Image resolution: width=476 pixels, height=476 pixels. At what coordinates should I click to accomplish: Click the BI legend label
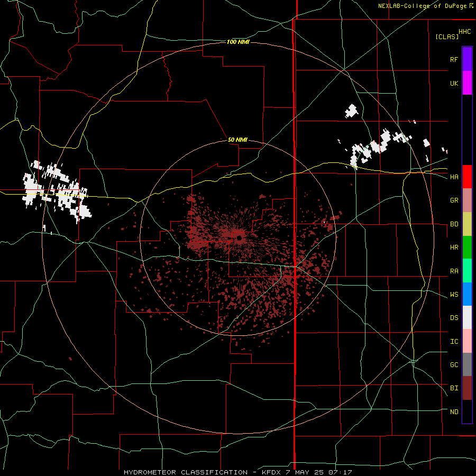coord(454,388)
